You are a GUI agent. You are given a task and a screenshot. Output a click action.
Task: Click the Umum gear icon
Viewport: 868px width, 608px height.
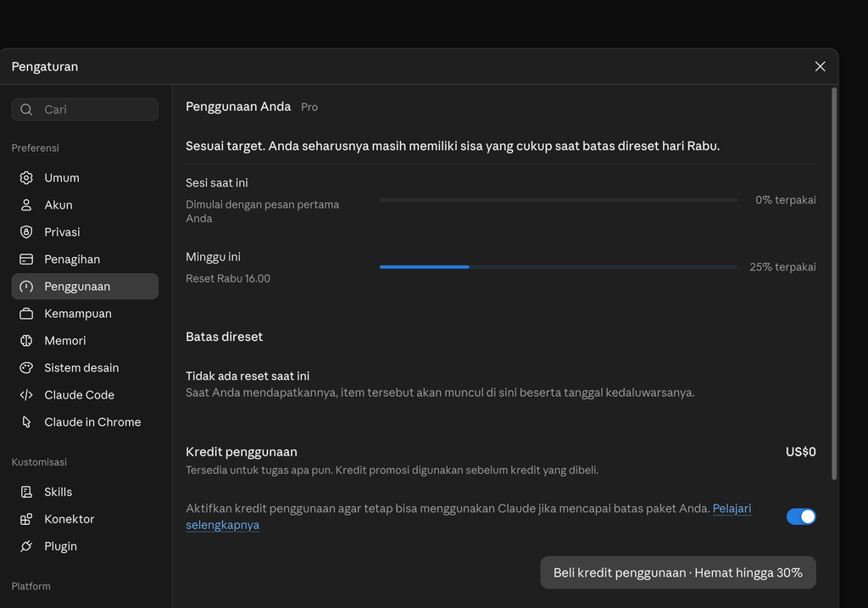tap(26, 178)
